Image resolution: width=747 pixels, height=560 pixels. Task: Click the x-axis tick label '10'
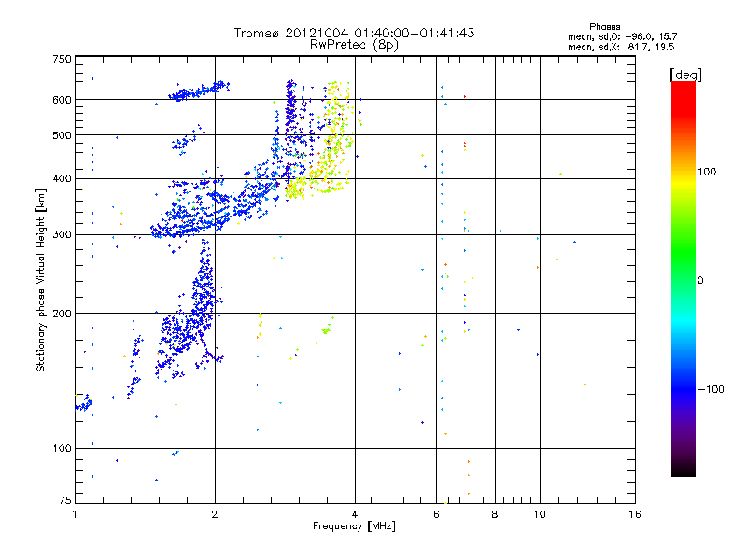540,514
